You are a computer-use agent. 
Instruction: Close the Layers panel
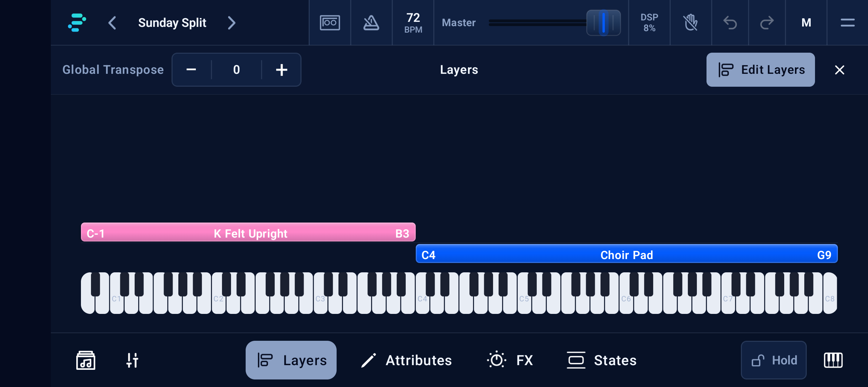(839, 70)
